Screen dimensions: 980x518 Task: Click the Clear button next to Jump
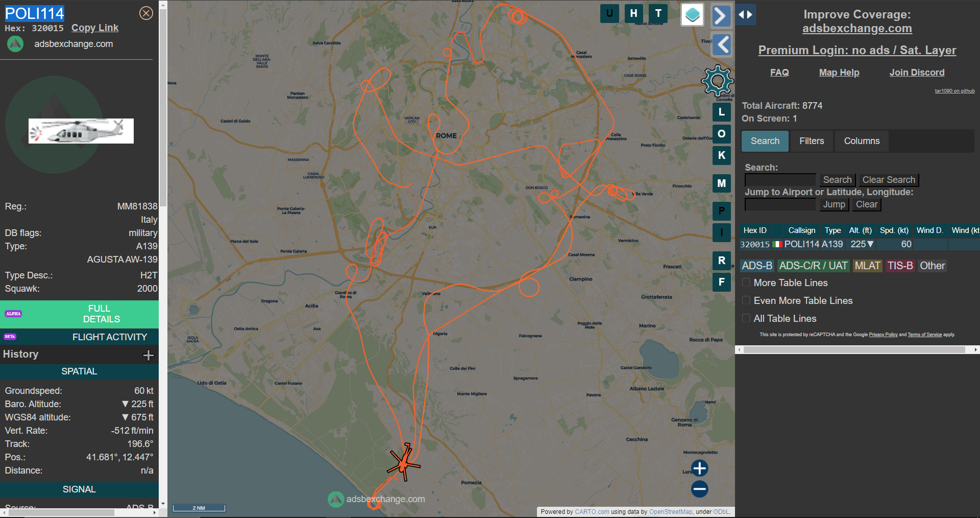coord(867,204)
